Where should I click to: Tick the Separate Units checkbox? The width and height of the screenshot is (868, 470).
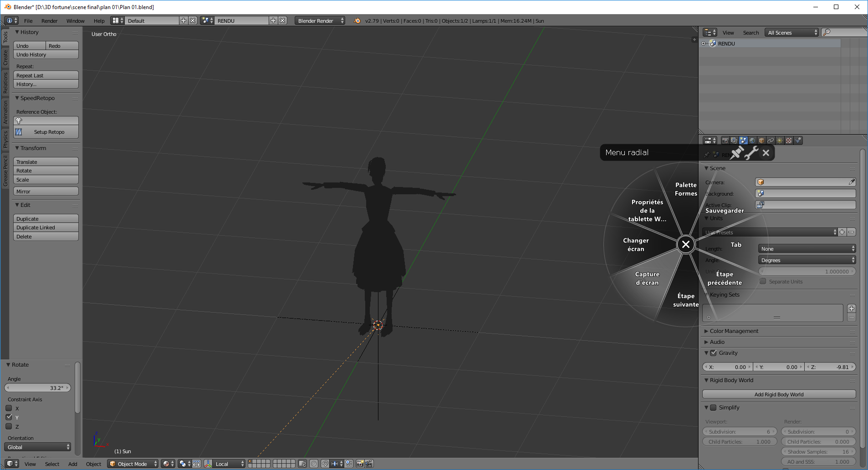(763, 281)
